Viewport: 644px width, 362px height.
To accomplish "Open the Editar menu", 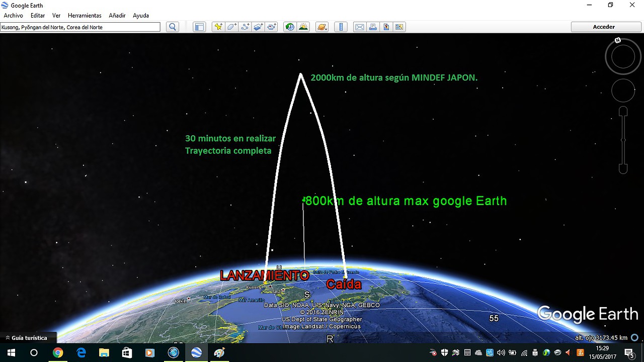I will tap(38, 16).
